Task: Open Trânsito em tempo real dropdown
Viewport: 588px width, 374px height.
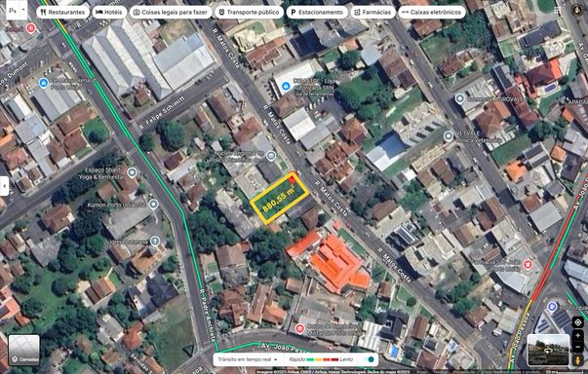Action: [248, 359]
